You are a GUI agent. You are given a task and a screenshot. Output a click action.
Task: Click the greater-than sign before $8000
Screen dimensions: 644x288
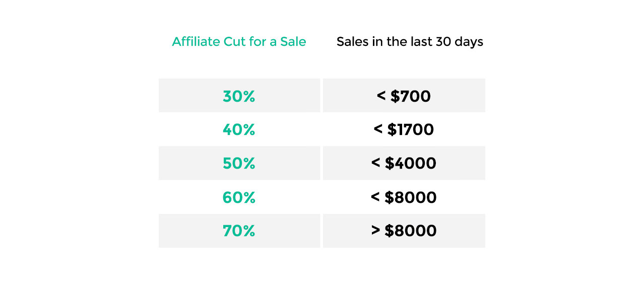[376, 231]
